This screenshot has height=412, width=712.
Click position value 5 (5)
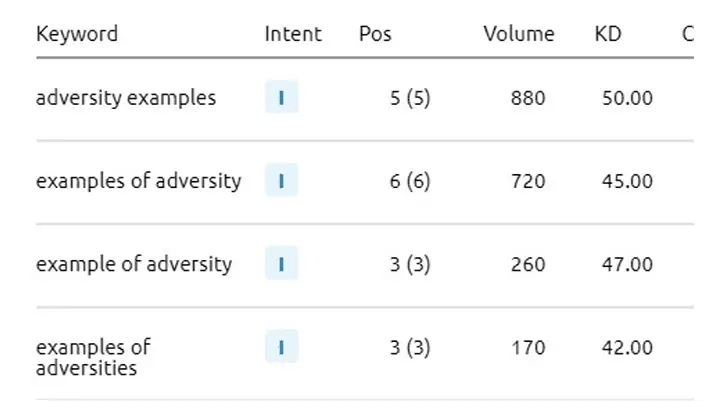[410, 98]
